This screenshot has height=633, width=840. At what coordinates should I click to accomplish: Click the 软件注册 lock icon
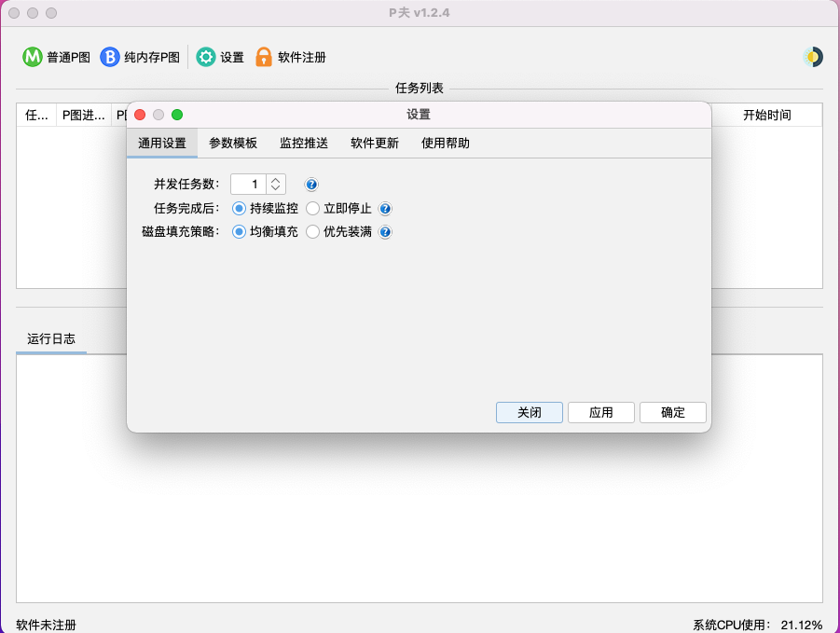coord(264,57)
